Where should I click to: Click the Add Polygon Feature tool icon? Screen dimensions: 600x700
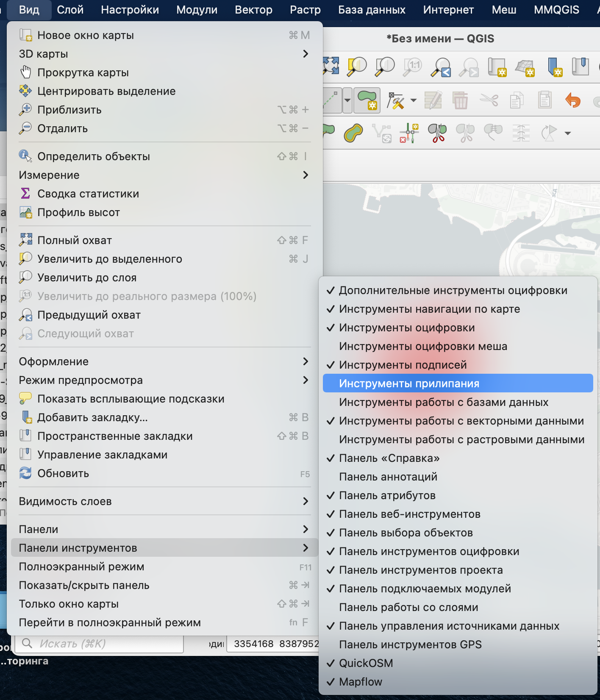point(367,100)
